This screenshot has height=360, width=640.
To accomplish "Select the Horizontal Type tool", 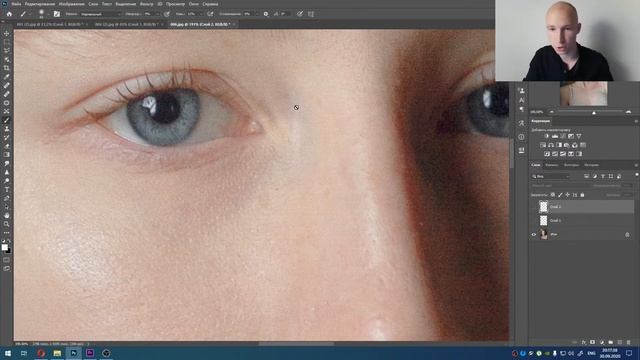I will [x=7, y=189].
